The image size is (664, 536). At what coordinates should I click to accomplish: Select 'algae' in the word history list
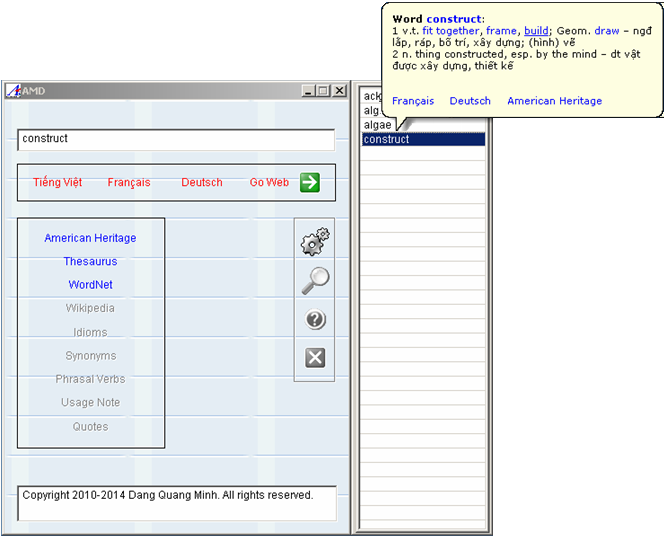[x=377, y=125]
